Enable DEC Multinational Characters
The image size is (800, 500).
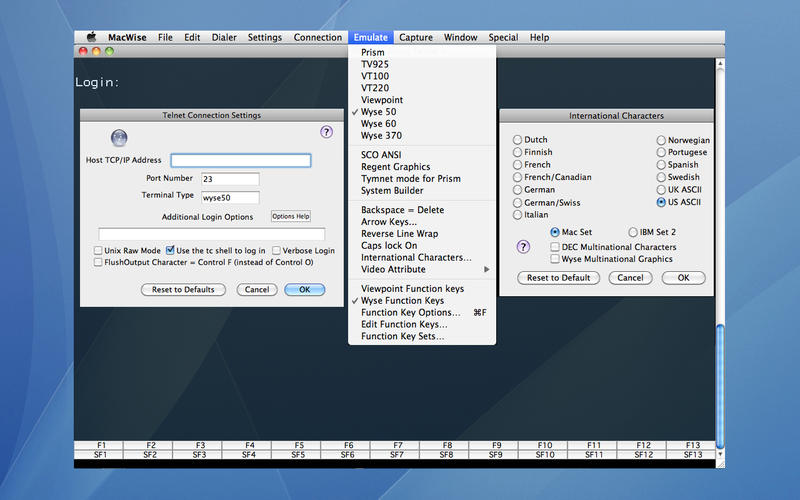tap(555, 247)
